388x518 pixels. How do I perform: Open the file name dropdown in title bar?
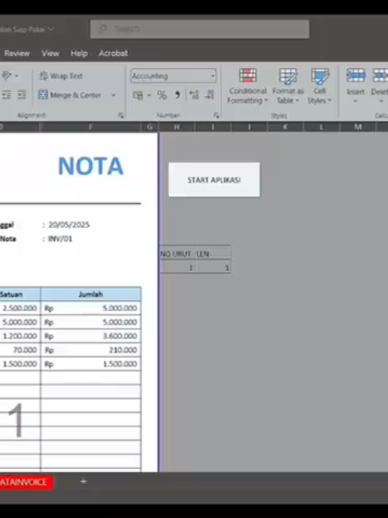tap(51, 29)
